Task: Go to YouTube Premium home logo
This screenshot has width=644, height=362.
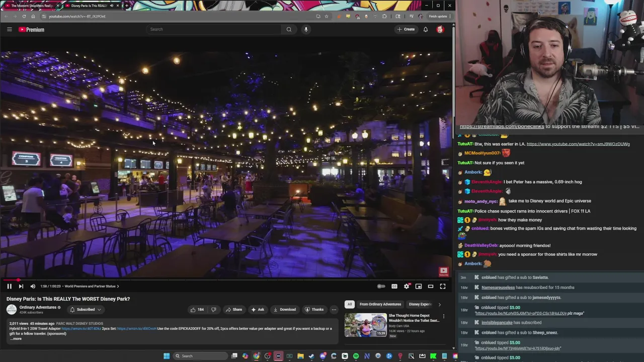Action: coord(32,30)
